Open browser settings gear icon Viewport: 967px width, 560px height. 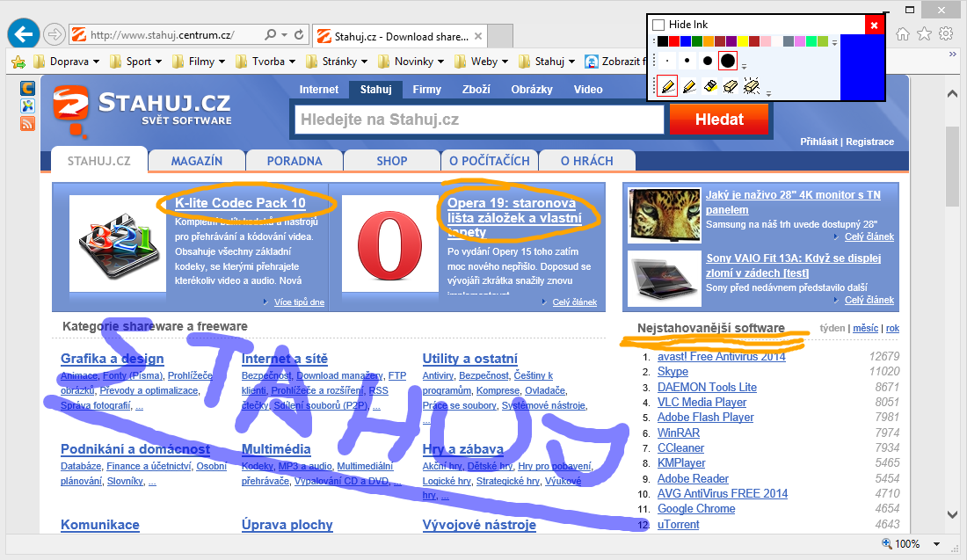click(x=946, y=34)
